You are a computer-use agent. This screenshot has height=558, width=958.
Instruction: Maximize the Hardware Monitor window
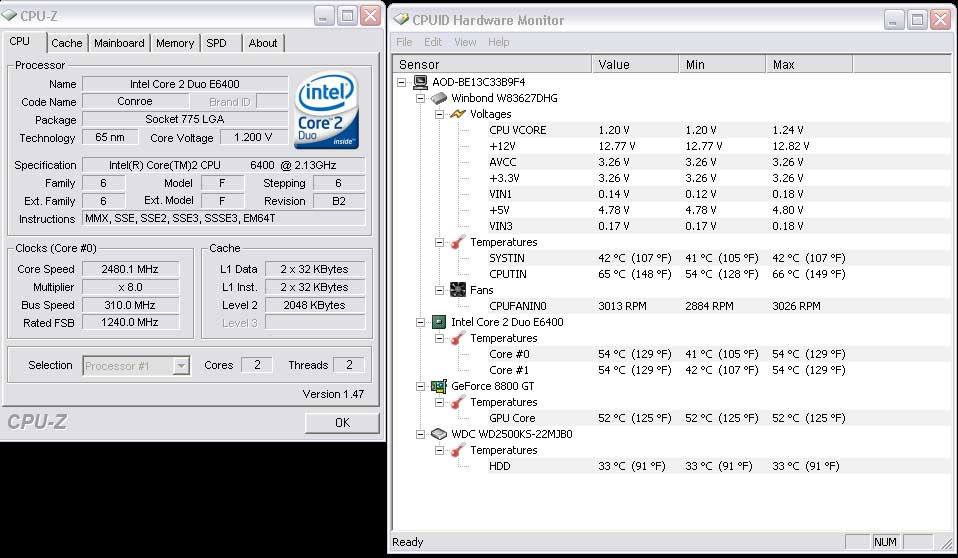point(917,20)
